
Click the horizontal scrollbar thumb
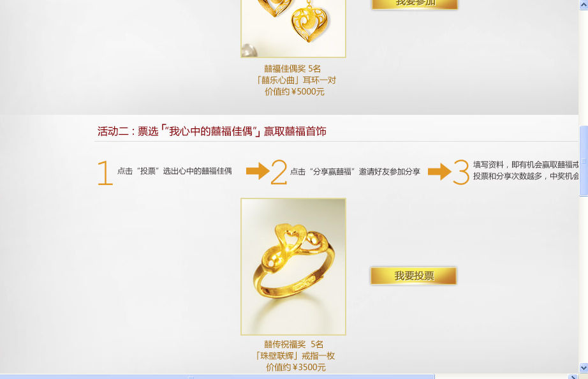(217, 376)
